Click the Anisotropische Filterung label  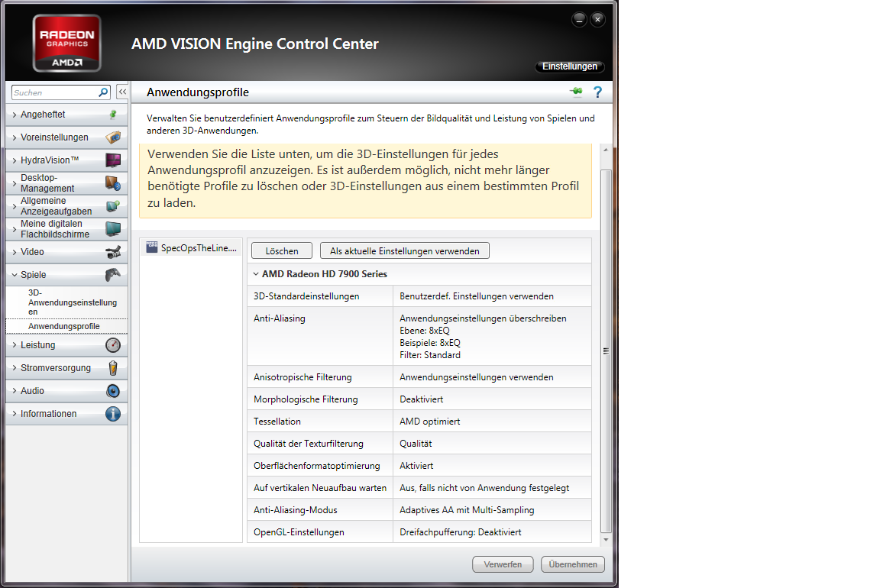(x=302, y=377)
